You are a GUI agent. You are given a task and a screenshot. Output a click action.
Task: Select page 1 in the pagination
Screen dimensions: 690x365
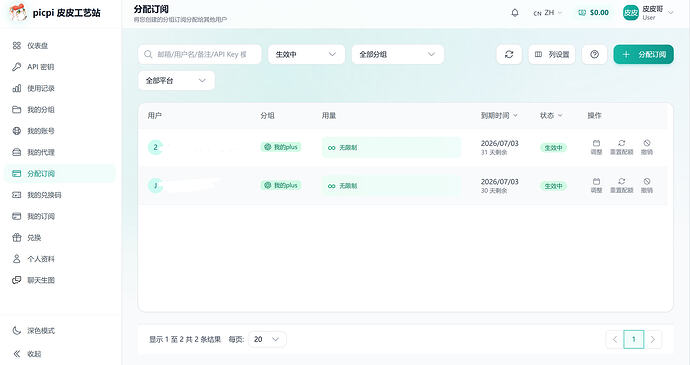point(634,339)
